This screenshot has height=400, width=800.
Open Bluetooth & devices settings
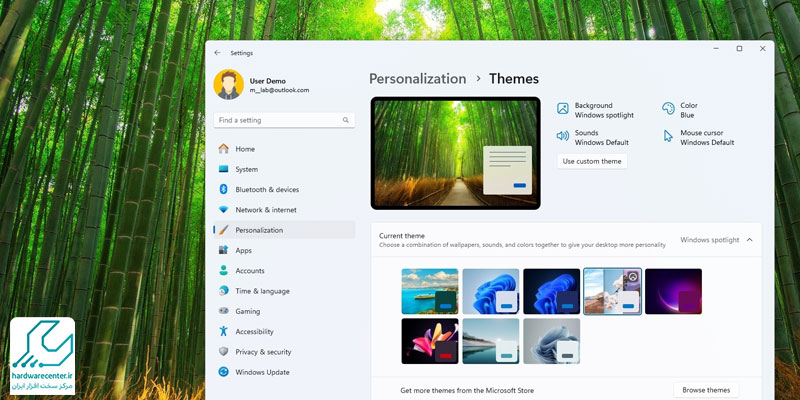click(285, 189)
